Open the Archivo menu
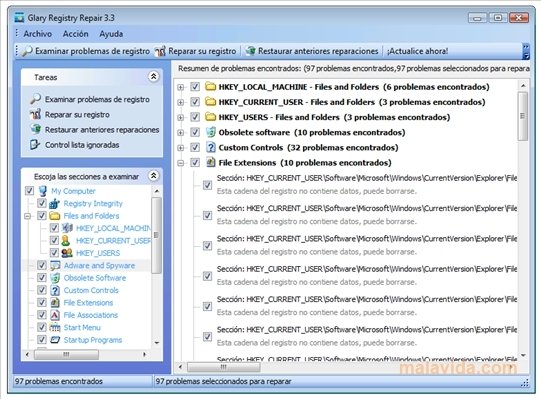 tap(38, 34)
